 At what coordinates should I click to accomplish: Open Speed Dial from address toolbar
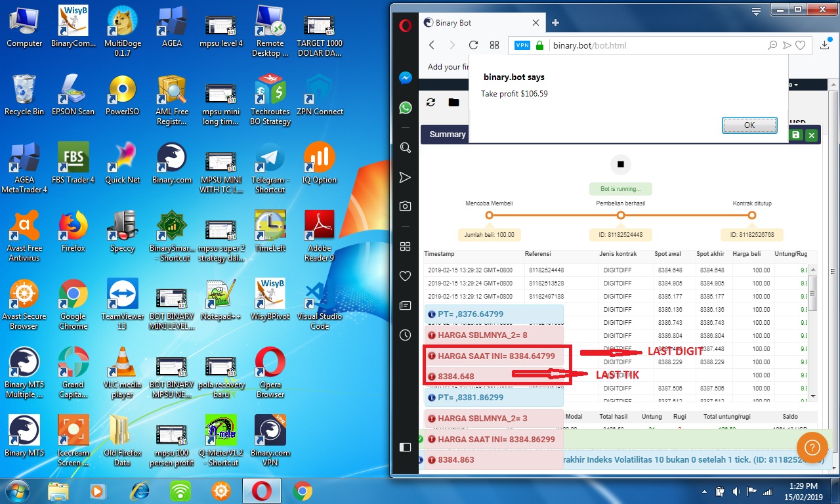(x=495, y=45)
